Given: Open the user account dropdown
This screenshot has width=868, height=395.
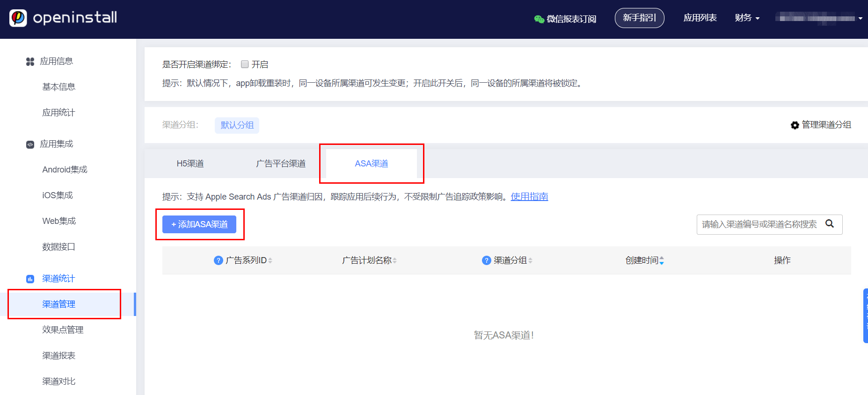Looking at the screenshot, I should tap(819, 18).
